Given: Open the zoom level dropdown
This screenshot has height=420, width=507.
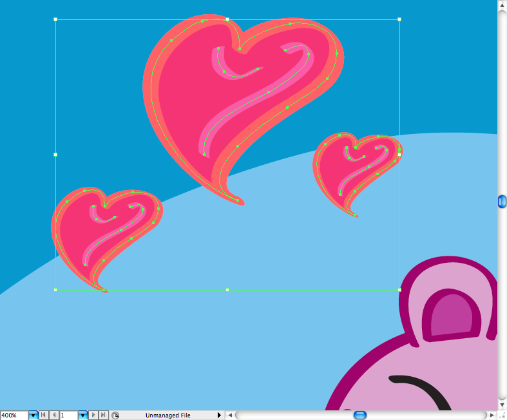Looking at the screenshot, I should point(33,415).
